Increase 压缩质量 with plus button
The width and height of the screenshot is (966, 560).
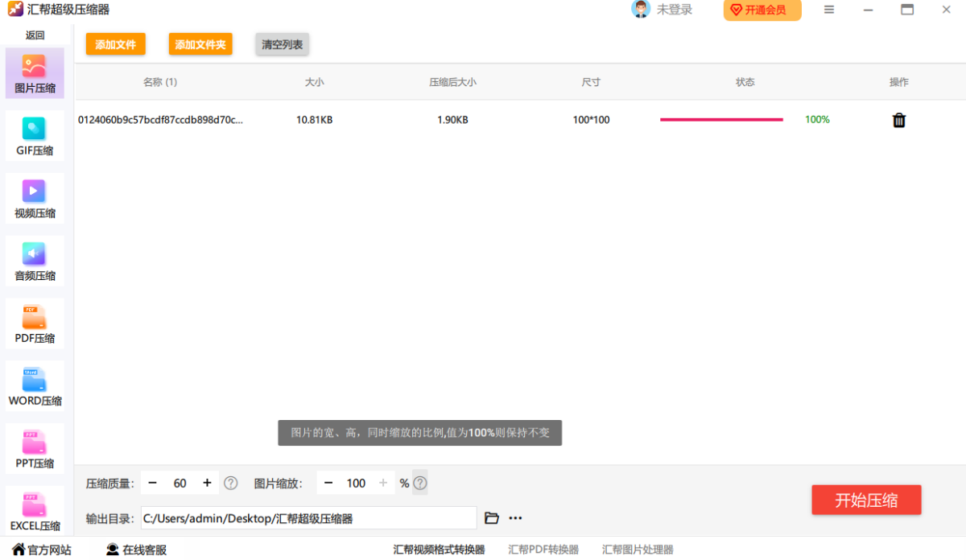pos(207,483)
